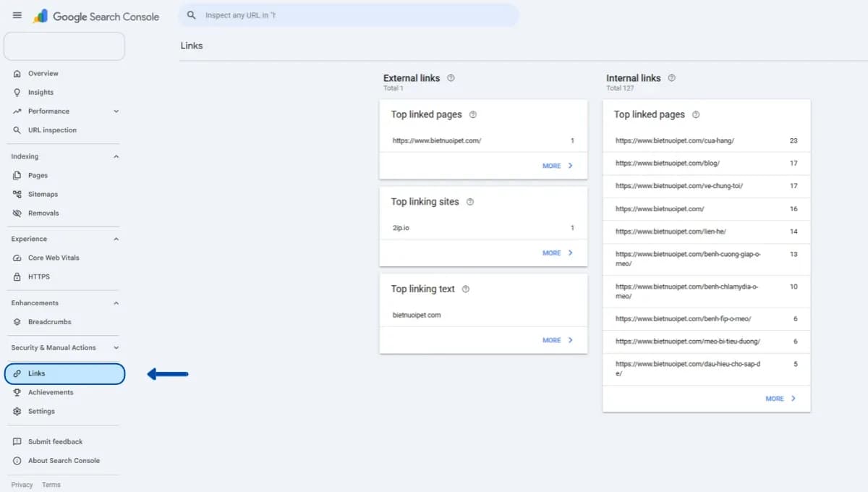Image resolution: width=868 pixels, height=492 pixels.
Task: Select the lien-he/ internal link row
Action: point(707,232)
